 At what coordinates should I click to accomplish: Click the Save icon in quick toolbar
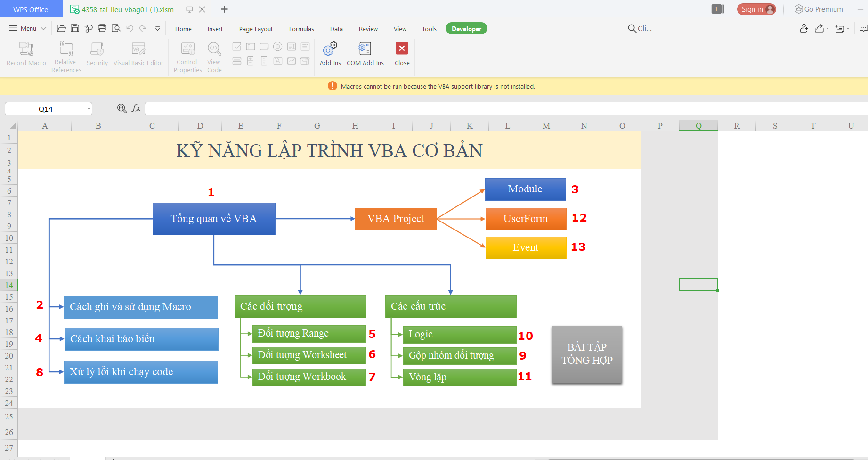[75, 28]
